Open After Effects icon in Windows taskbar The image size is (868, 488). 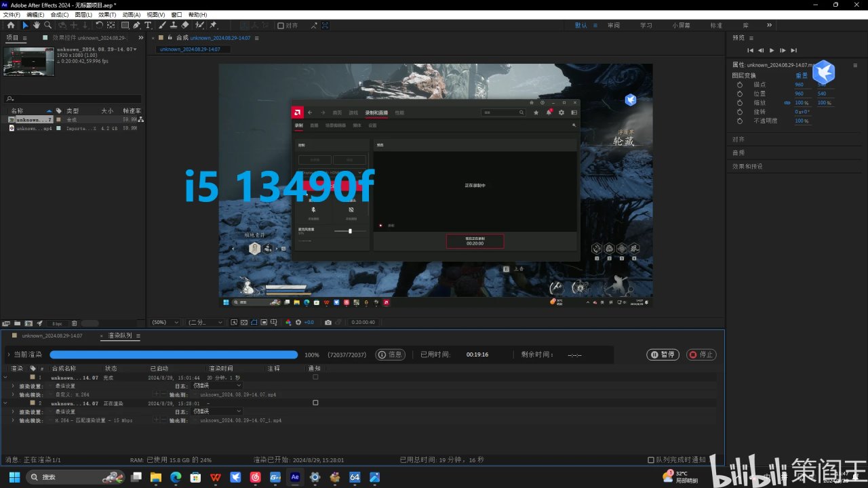(295, 477)
